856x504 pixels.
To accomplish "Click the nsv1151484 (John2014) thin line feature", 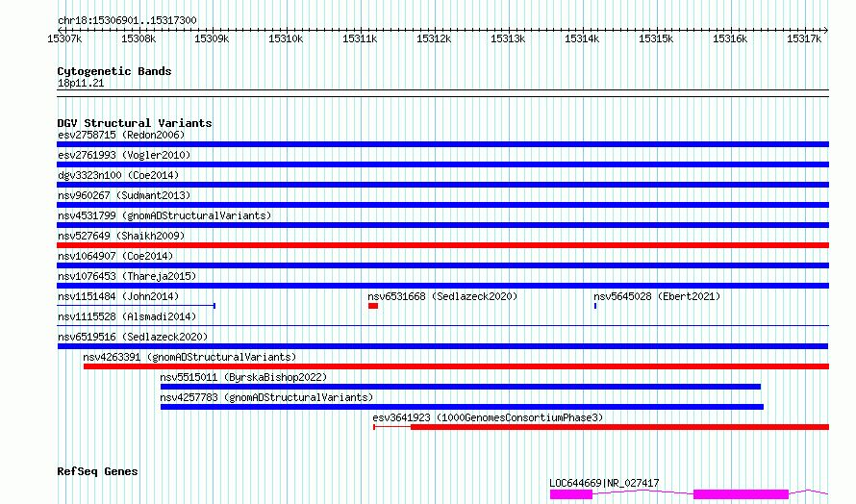I will [x=136, y=306].
